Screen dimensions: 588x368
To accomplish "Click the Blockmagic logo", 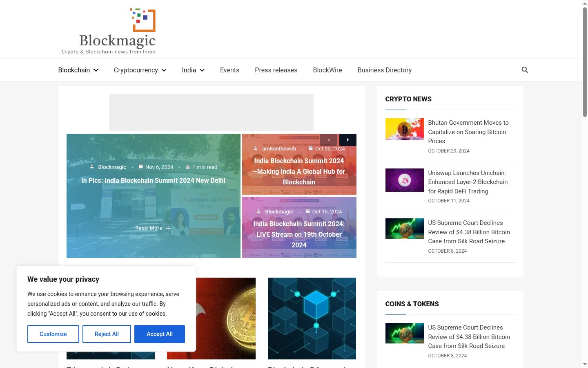I will point(109,31).
